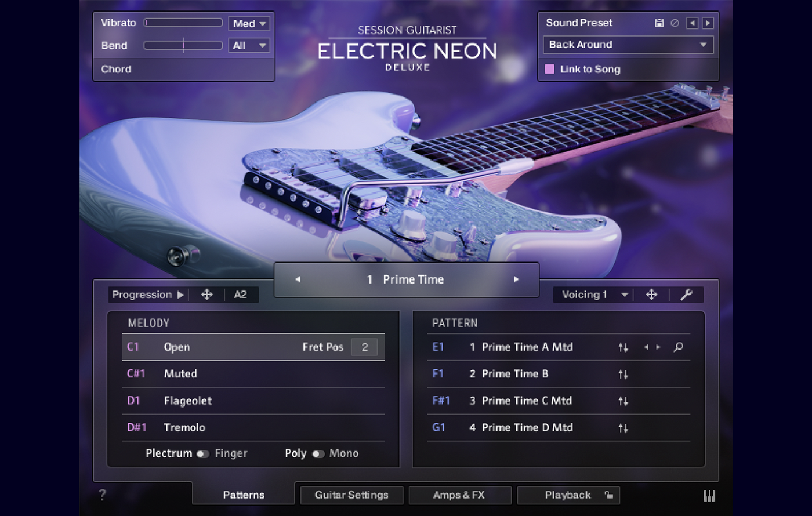Select the Tremolo melody articulation
Screen dimensions: 812x516
coord(253,427)
